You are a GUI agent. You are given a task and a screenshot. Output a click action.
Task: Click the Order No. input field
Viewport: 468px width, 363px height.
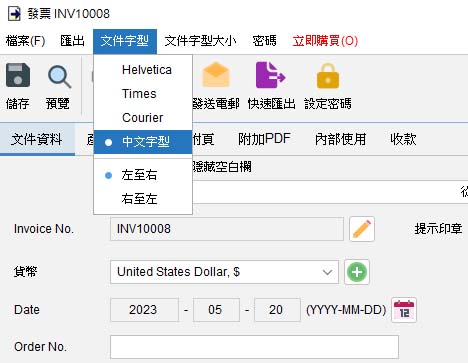(254, 347)
